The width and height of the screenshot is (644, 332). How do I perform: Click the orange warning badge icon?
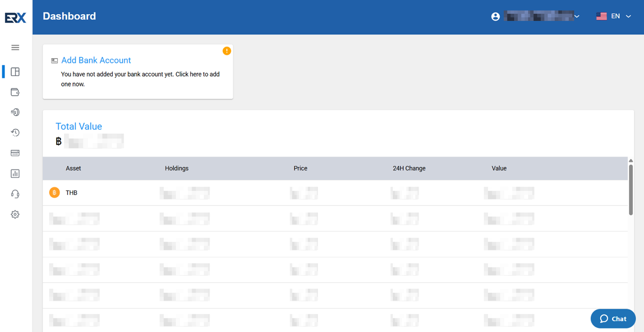227,51
